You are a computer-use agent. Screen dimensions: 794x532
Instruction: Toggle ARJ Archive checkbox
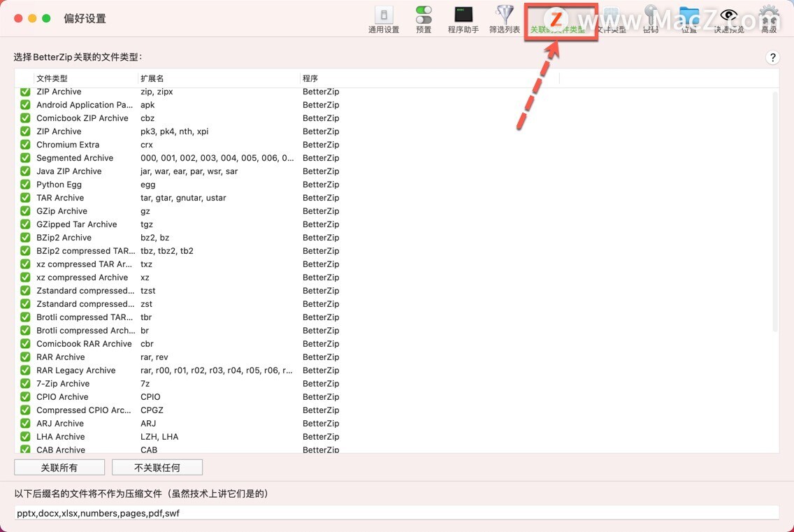[25, 424]
